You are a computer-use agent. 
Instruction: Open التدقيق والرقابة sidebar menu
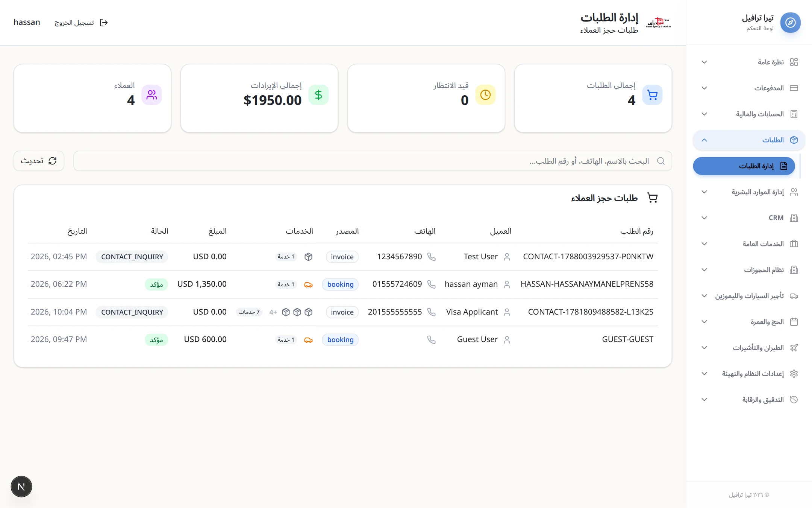[x=749, y=400]
